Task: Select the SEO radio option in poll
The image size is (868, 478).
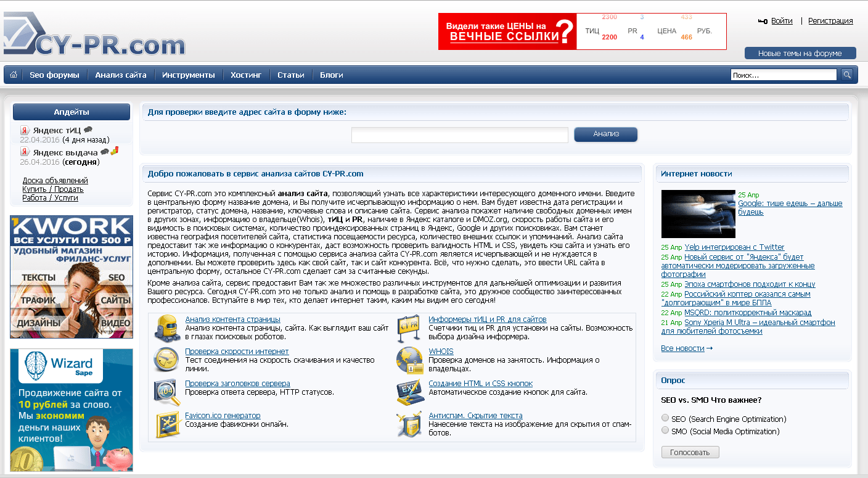Action: [665, 418]
